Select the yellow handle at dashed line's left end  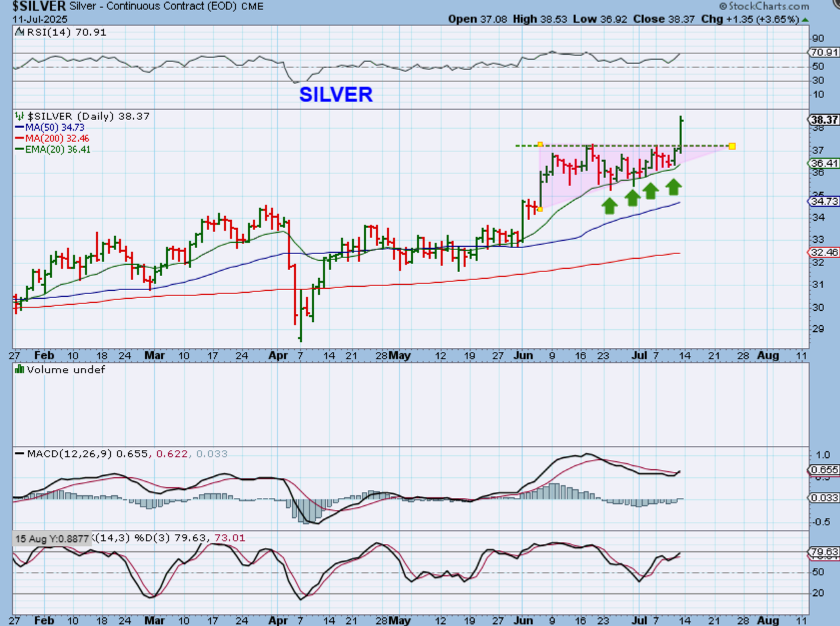point(539,145)
